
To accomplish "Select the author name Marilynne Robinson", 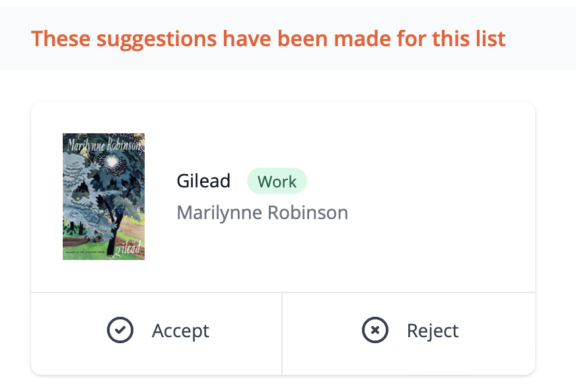I will coord(262,212).
